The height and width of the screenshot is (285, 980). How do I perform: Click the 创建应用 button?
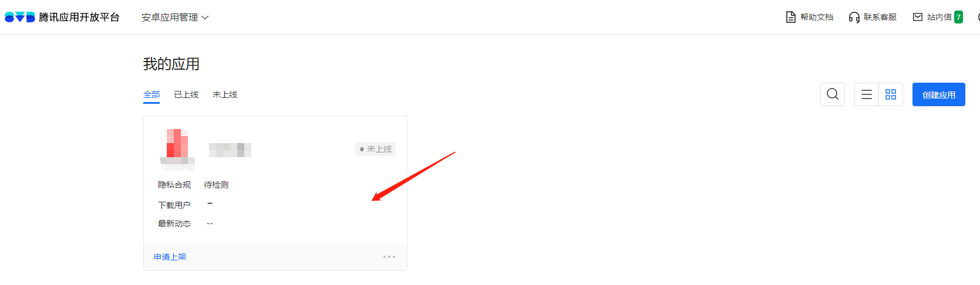click(x=939, y=94)
